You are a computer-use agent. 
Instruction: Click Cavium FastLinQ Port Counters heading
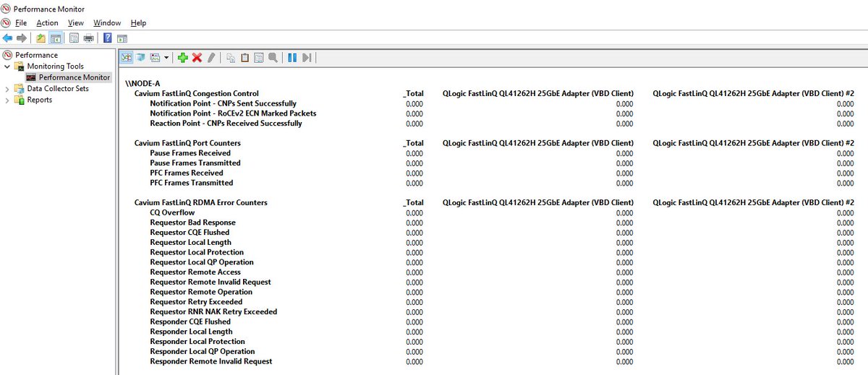187,143
